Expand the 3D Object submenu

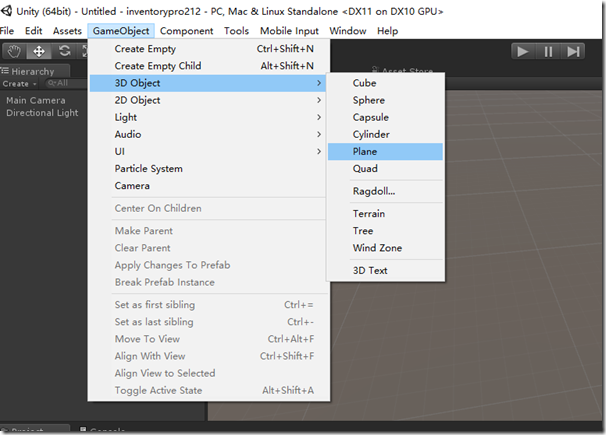coord(208,83)
